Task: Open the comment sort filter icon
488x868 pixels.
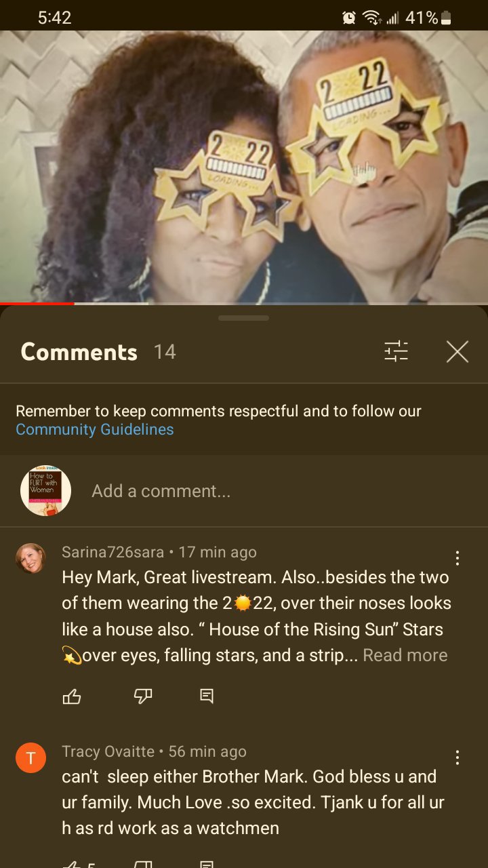Action: (396, 351)
